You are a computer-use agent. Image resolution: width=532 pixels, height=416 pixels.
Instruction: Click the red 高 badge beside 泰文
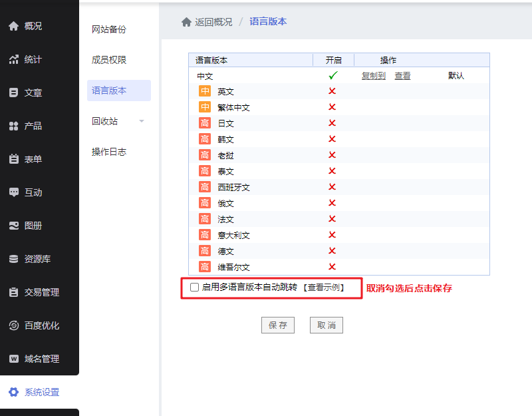click(x=205, y=171)
